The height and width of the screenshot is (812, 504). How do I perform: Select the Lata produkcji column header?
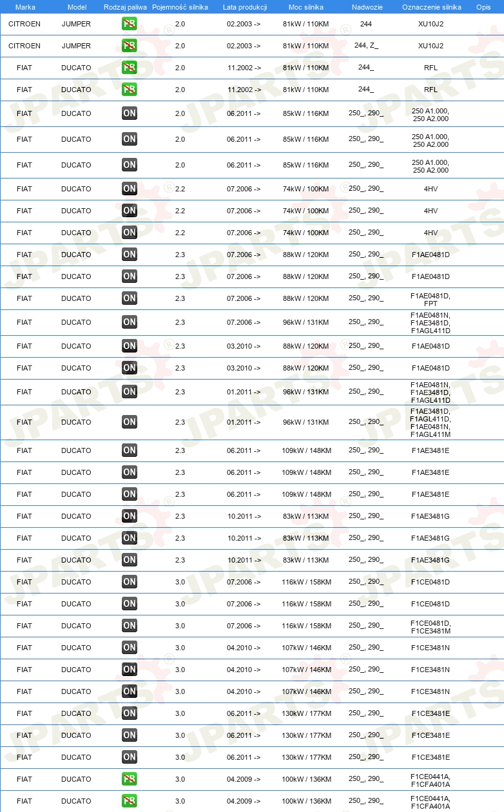(244, 6)
